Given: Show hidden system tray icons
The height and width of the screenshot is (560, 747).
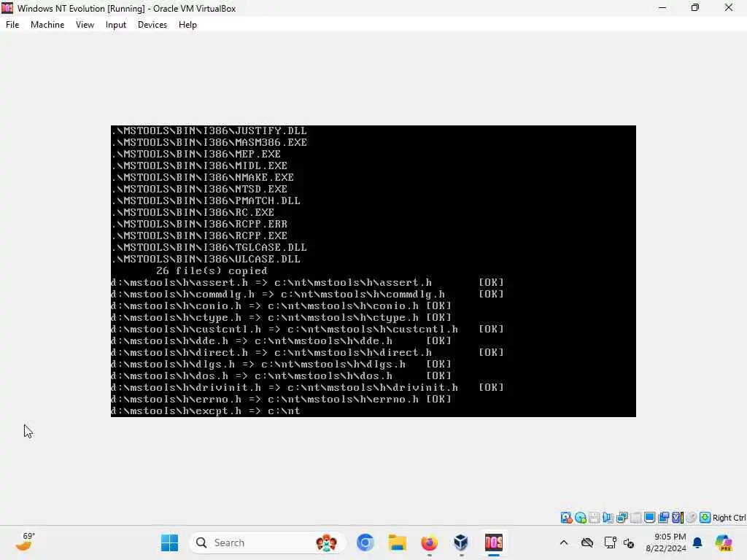Looking at the screenshot, I should [x=564, y=542].
